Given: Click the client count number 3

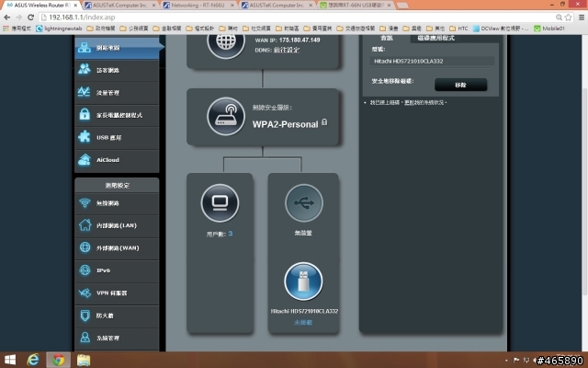Looking at the screenshot, I should point(231,234).
